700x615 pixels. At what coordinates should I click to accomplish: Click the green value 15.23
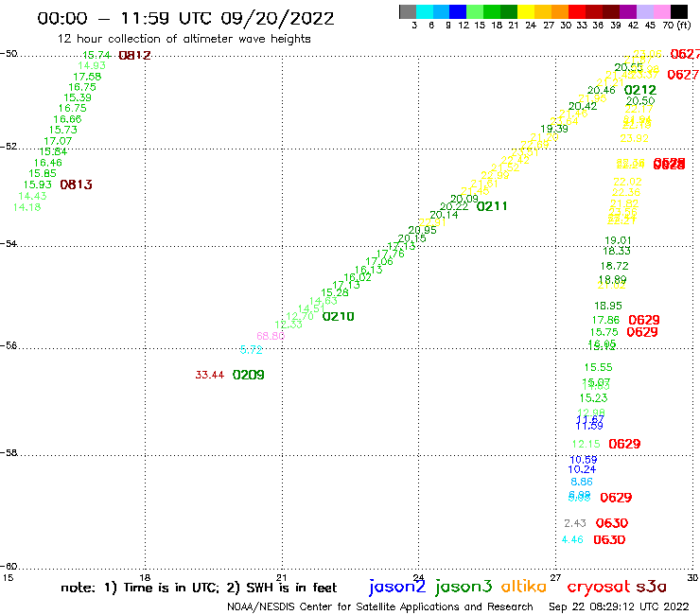coord(593,398)
